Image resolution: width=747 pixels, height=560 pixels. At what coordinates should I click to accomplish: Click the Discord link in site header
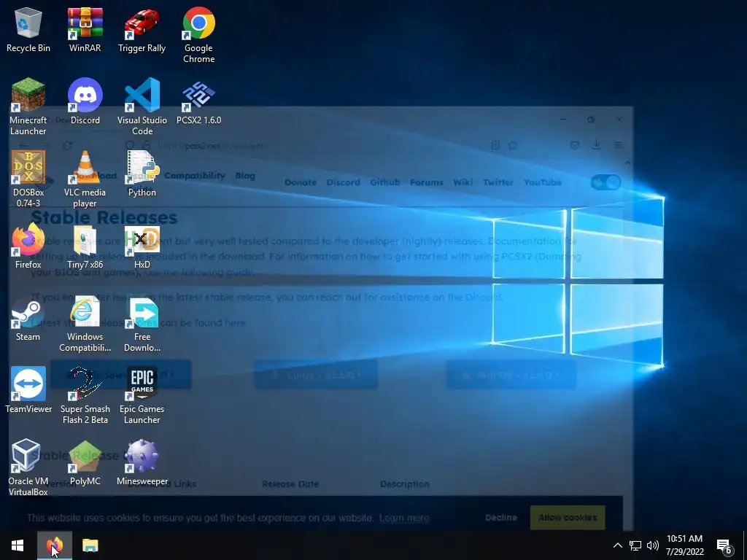(344, 182)
